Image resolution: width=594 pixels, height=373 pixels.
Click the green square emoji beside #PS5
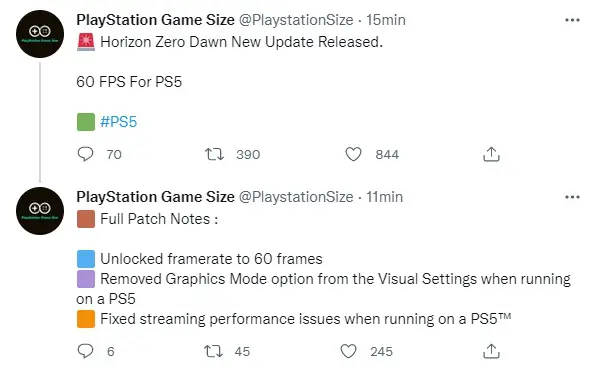(x=86, y=122)
